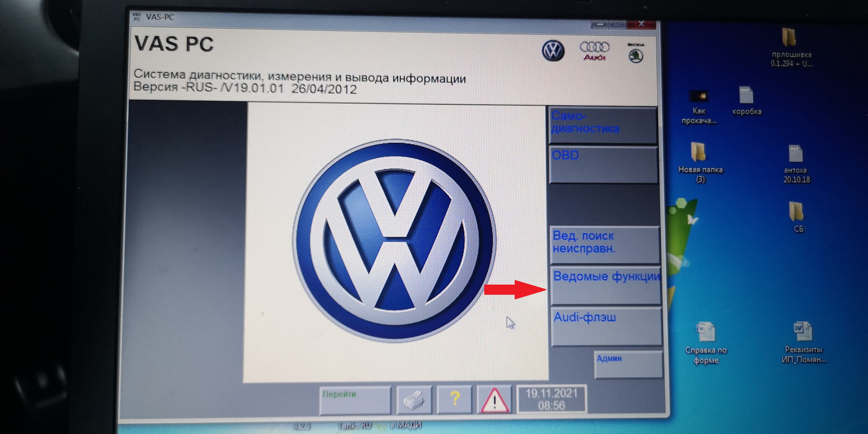Choose Ведомые функции button

[x=606, y=285]
